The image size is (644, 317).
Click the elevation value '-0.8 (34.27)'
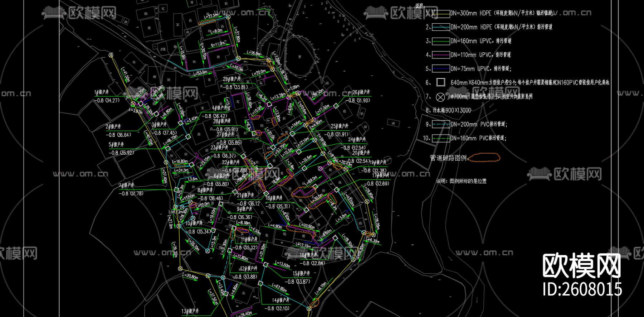click(107, 101)
